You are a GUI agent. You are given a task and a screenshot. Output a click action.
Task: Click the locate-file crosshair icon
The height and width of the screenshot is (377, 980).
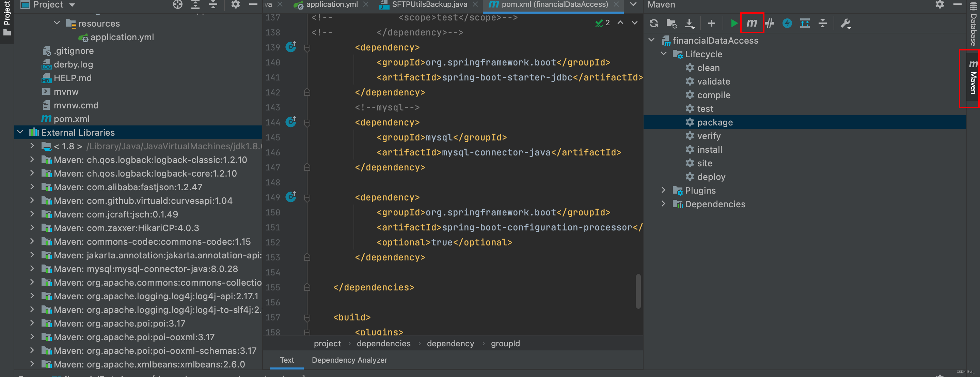click(x=178, y=4)
